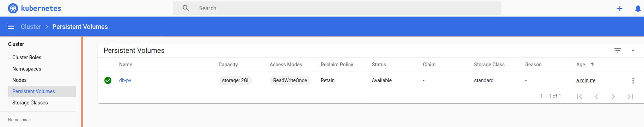Screen dimensions: 644x127
Task: Go to next page of results
Action: [613, 97]
